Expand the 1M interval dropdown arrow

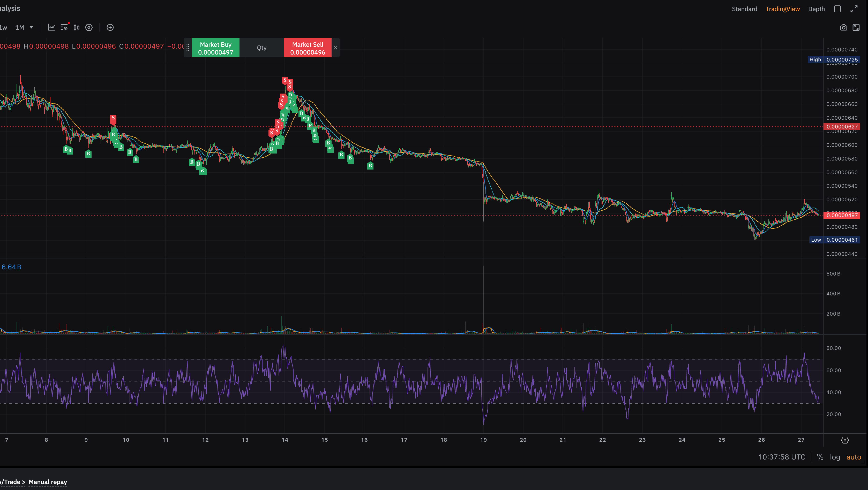tap(31, 28)
